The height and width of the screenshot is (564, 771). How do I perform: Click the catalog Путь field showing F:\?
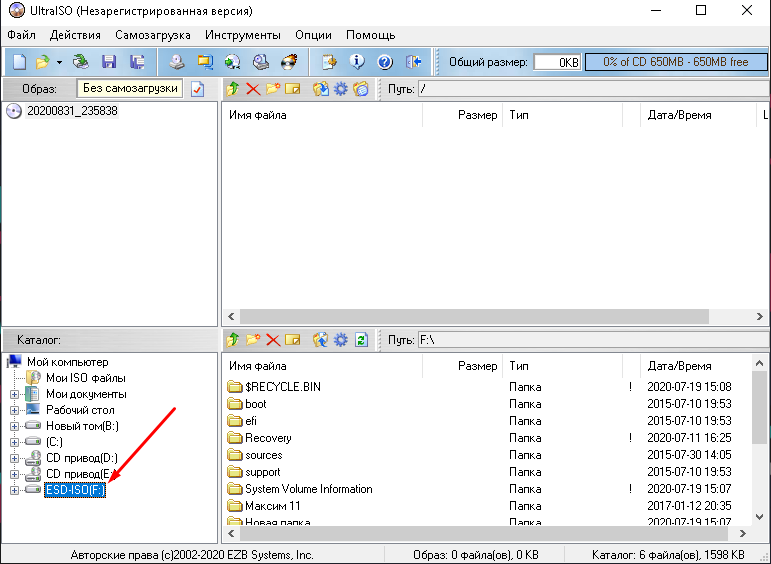click(x=593, y=340)
